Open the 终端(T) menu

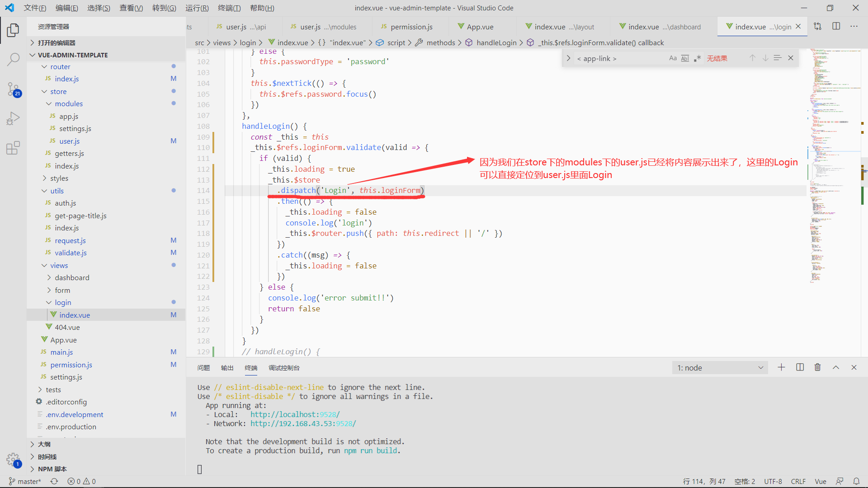click(229, 8)
